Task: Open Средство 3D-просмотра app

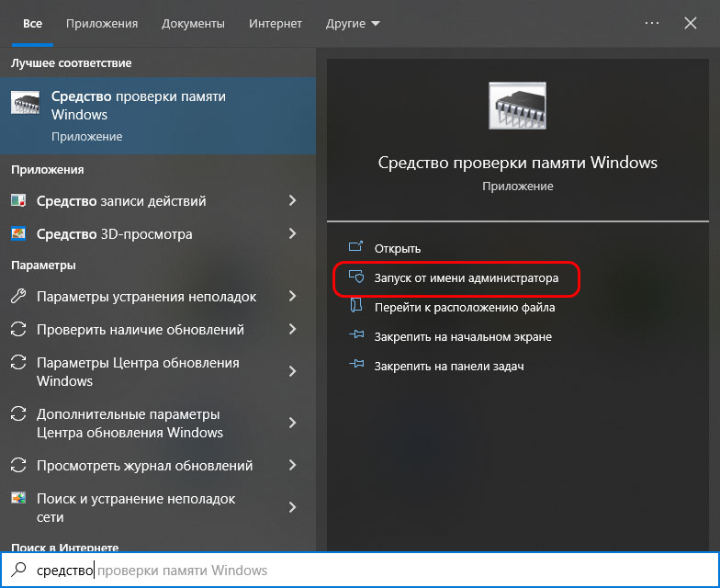Action: tap(114, 233)
